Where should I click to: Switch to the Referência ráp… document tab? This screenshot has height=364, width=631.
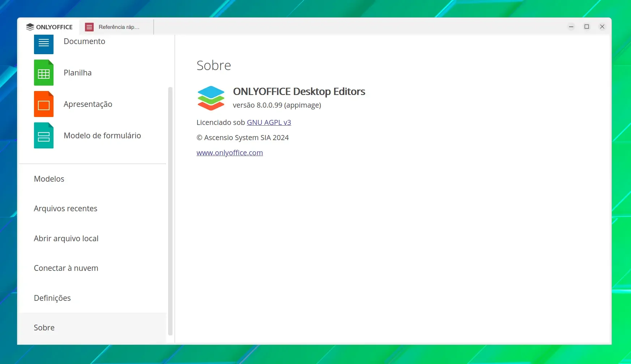coord(116,27)
